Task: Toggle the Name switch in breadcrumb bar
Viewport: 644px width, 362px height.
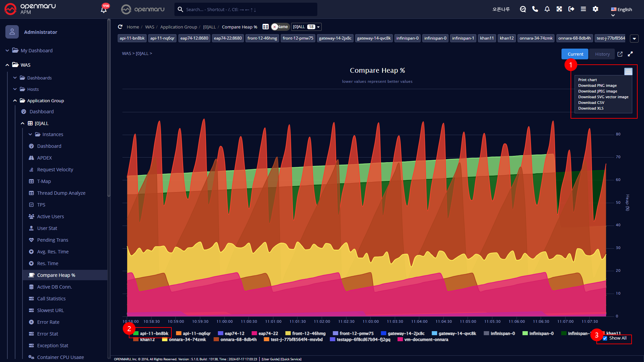Action: 280,27
